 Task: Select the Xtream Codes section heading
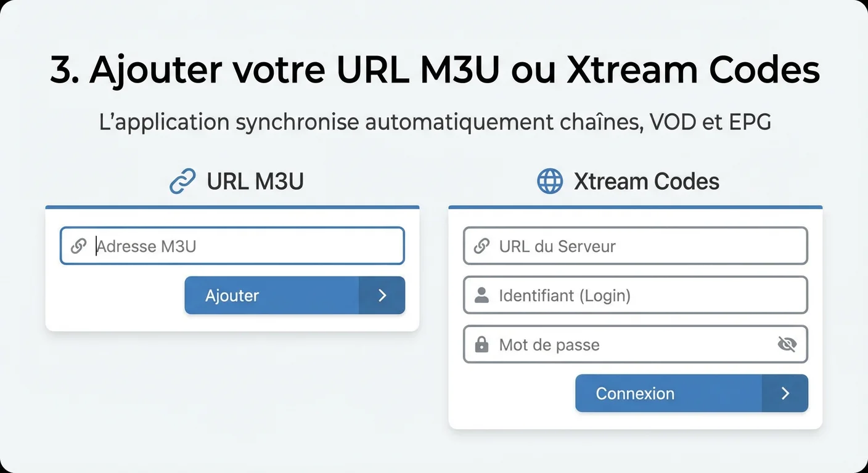[646, 182]
